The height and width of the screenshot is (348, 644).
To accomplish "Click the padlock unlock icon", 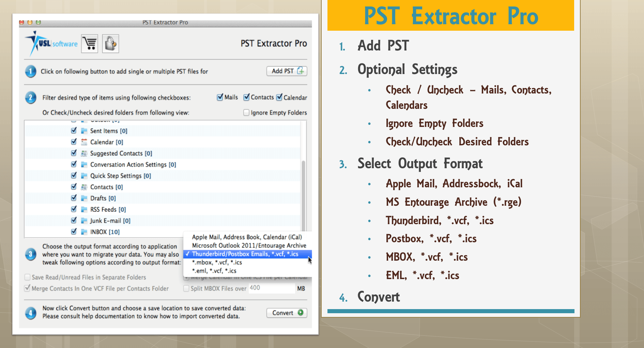I will click(110, 43).
